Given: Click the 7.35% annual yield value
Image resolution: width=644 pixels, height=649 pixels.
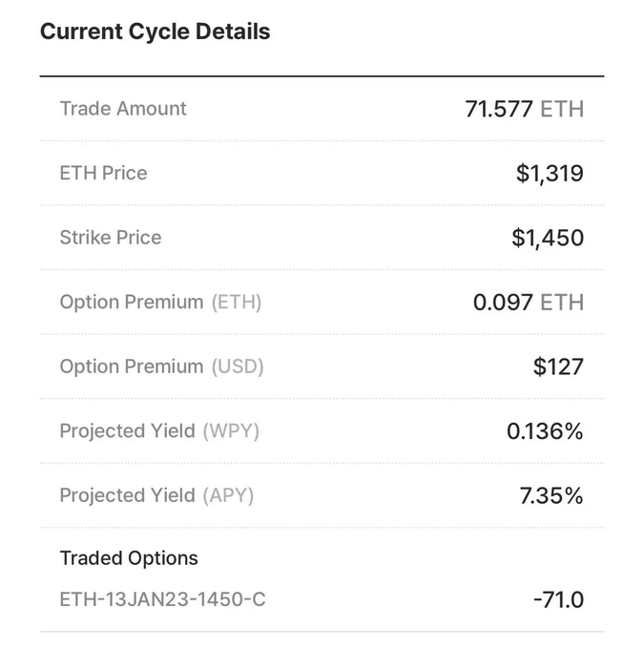Looking at the screenshot, I should pyautogui.click(x=551, y=496).
